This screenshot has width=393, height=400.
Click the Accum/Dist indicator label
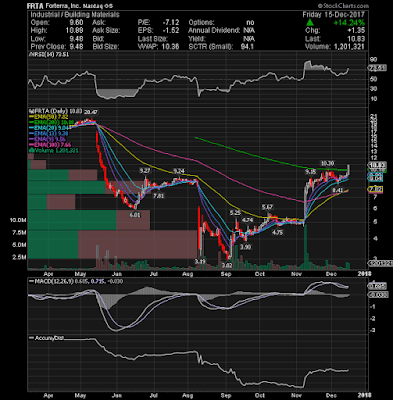click(46, 338)
